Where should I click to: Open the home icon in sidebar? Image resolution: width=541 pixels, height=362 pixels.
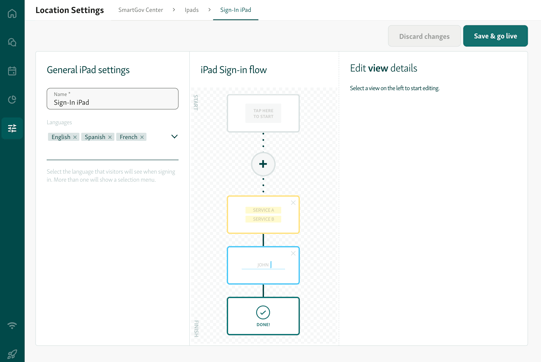(12, 13)
